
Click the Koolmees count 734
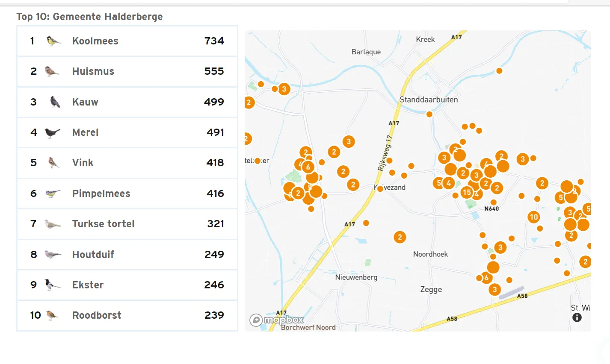[214, 41]
